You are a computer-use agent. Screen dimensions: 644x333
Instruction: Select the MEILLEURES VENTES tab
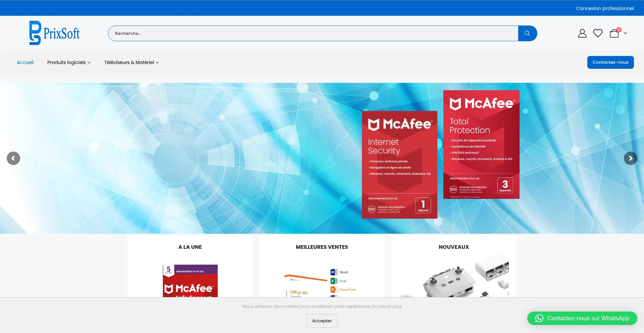322,247
